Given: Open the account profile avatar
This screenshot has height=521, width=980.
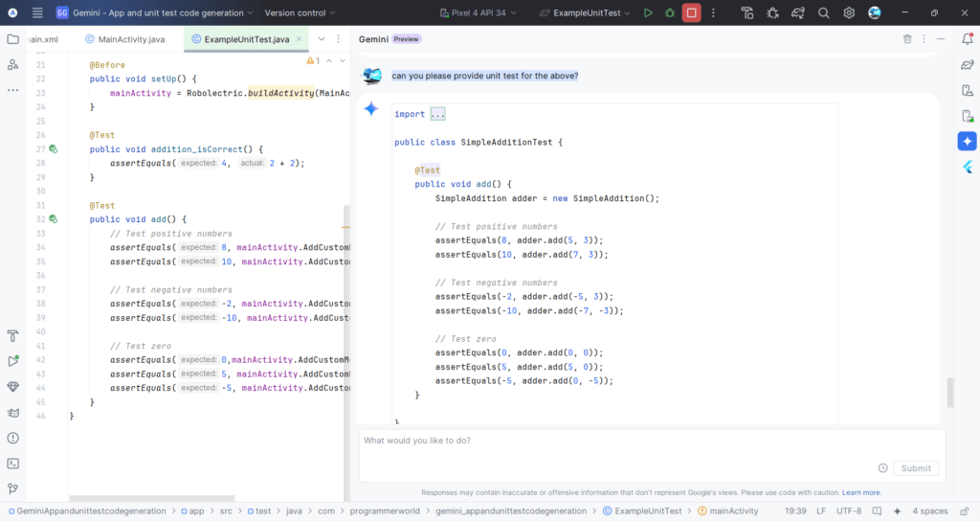Looking at the screenshot, I should tap(875, 12).
